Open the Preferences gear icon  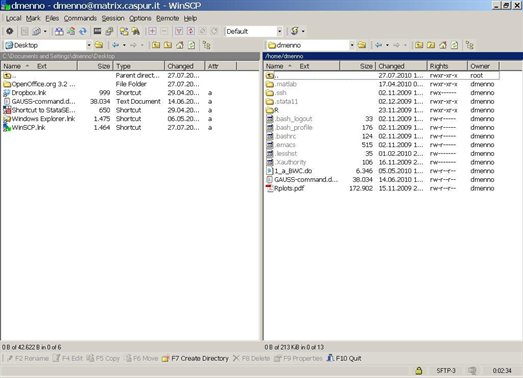coord(10,31)
